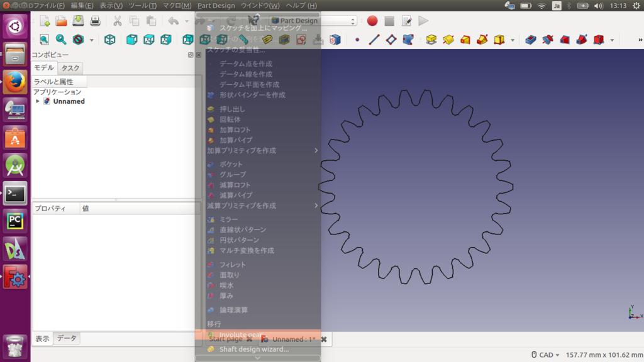Click the Groove tool icon

pos(548,40)
